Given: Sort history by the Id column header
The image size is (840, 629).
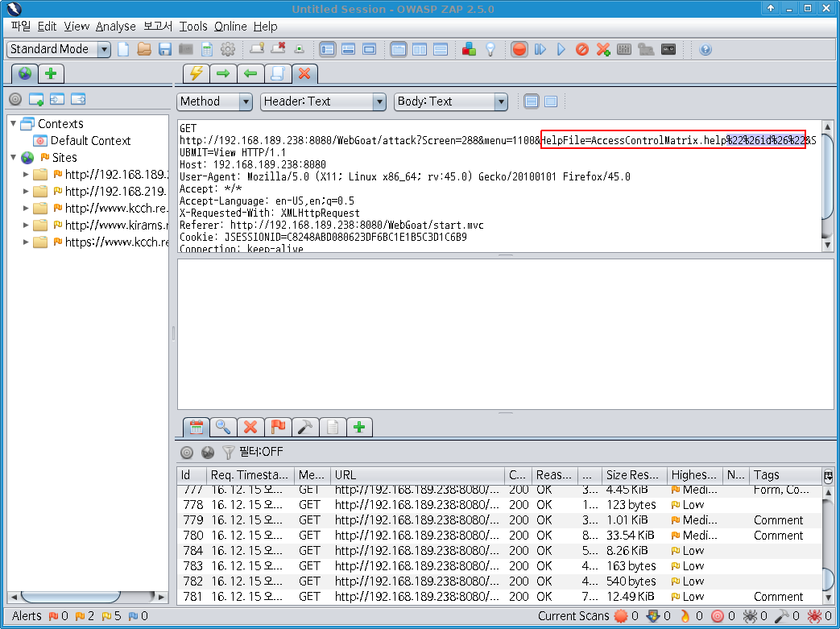Looking at the screenshot, I should [x=192, y=474].
